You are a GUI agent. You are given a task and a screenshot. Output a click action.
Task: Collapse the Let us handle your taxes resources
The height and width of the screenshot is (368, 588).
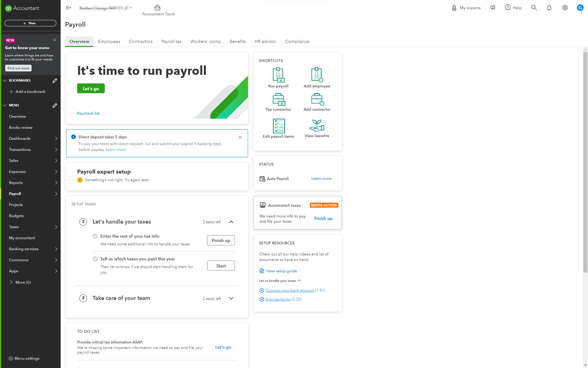coord(300,280)
